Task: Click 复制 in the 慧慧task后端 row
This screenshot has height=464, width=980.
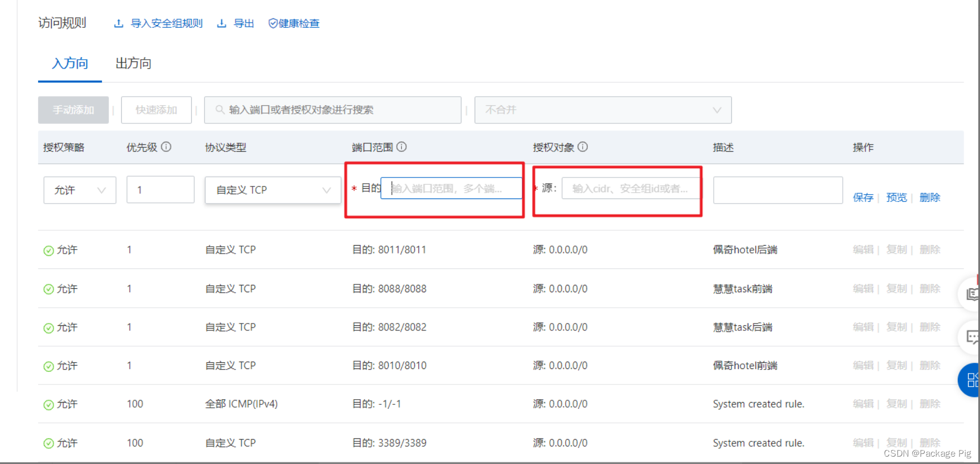Action: [x=896, y=327]
